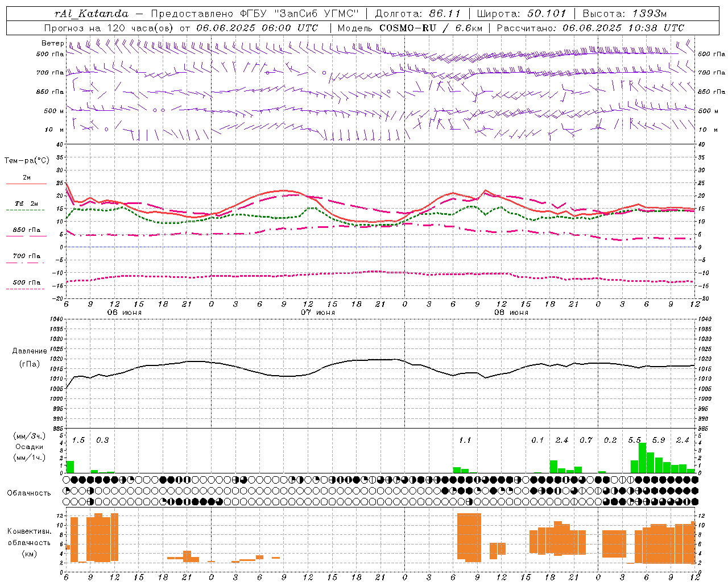Click the 0.7 precipitation total
The height and width of the screenshot is (582, 728).
586,440
